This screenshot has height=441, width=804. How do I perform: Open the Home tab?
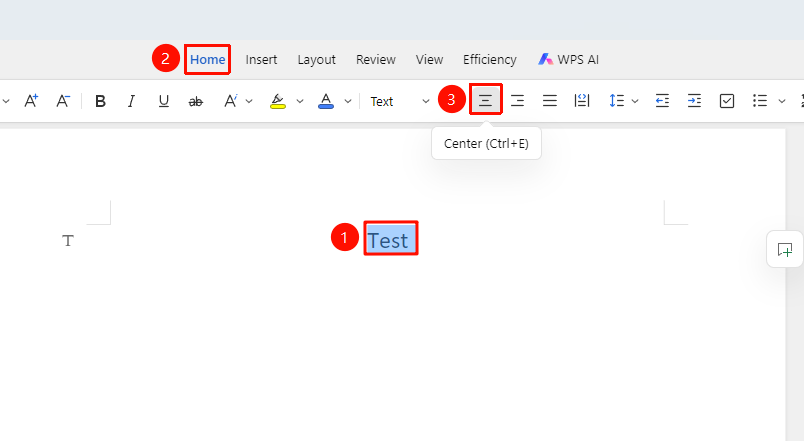208,59
